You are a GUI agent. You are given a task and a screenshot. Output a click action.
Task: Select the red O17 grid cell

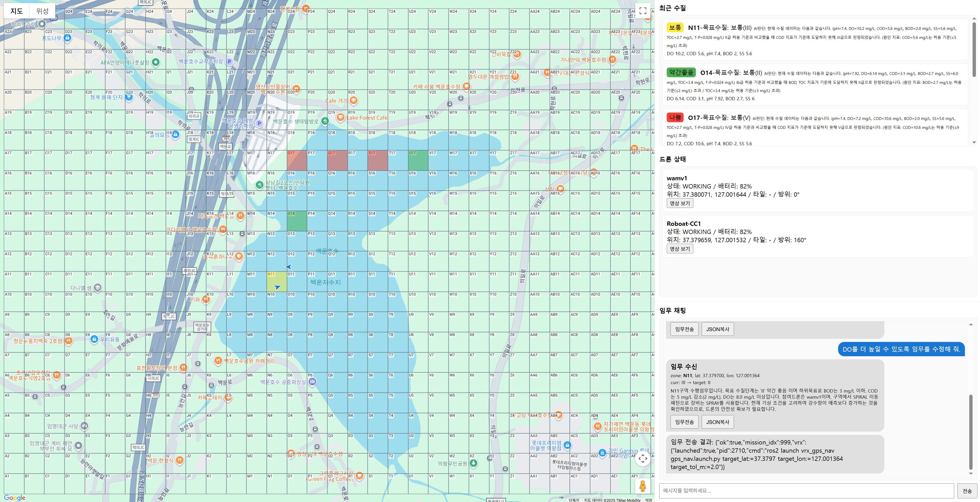point(297,161)
